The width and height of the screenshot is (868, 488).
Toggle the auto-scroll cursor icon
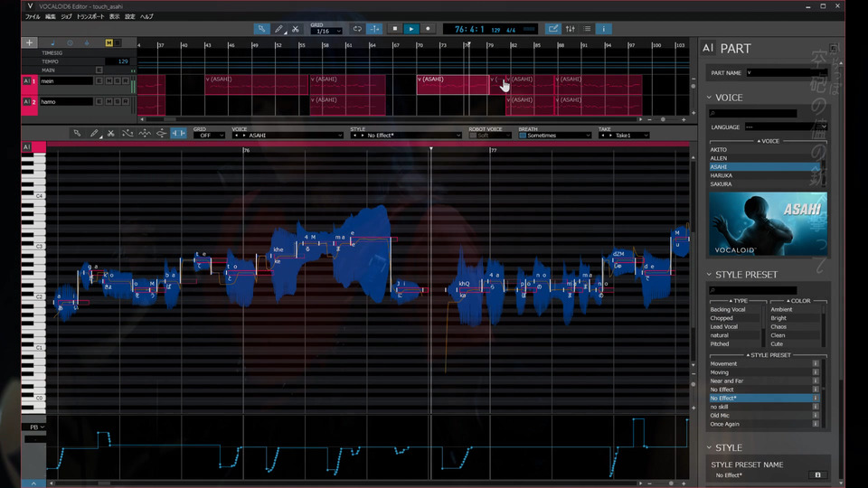(x=374, y=29)
